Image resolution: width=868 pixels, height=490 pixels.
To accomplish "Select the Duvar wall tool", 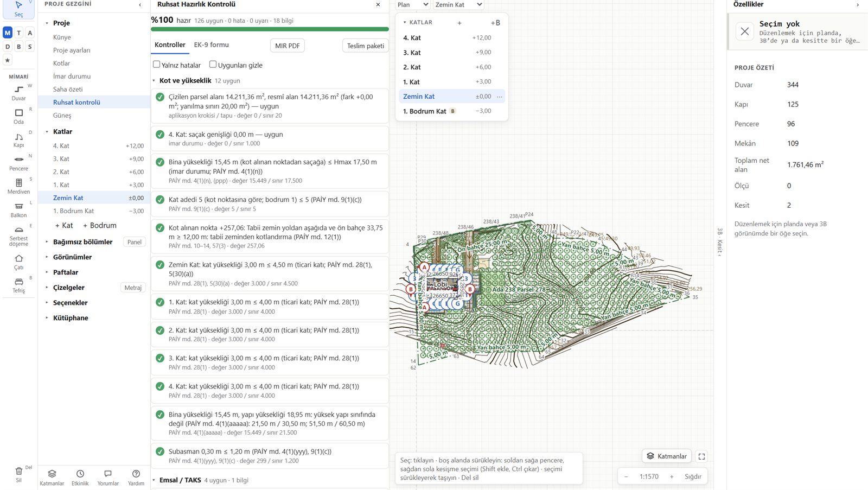I will [x=18, y=93].
